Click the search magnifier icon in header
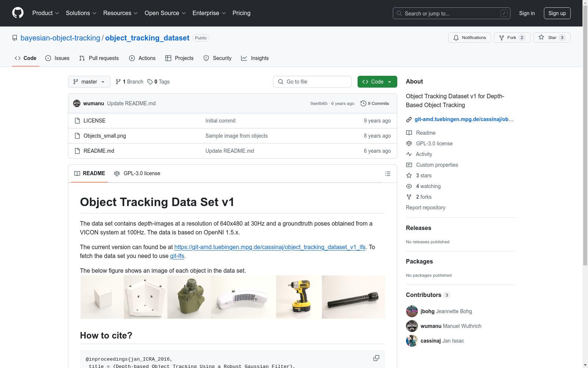This screenshot has width=588, height=368. (x=399, y=13)
